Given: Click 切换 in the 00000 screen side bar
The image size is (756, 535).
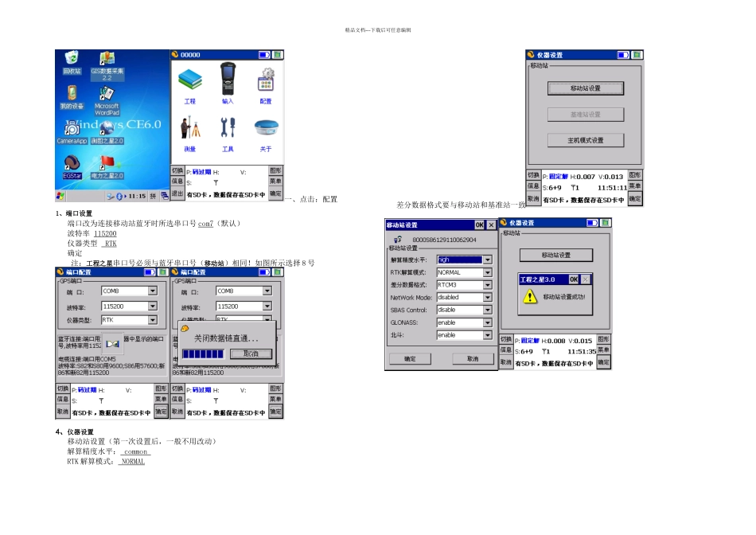Looking at the screenshot, I should (x=177, y=170).
